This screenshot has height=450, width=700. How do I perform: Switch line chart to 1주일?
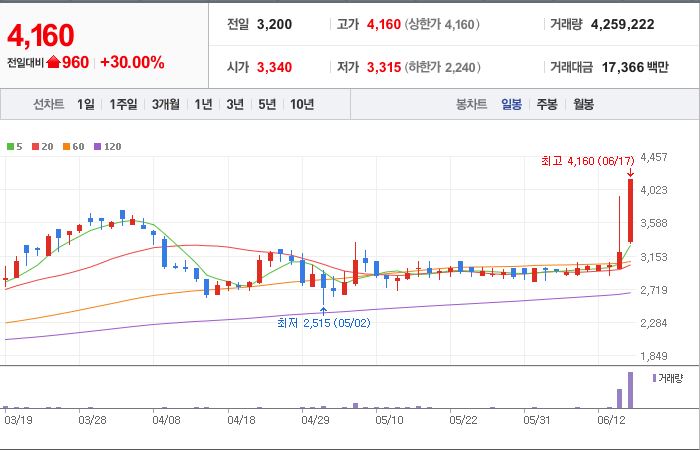point(123,104)
